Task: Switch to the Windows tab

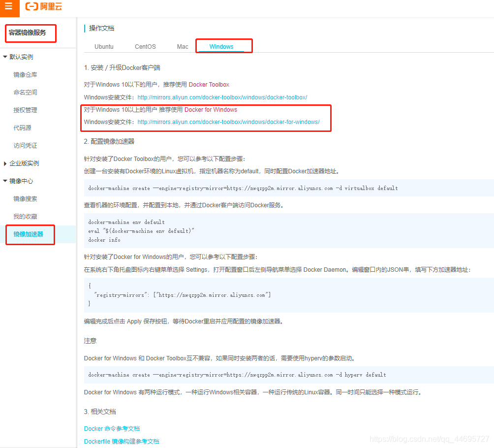Action: [221, 47]
